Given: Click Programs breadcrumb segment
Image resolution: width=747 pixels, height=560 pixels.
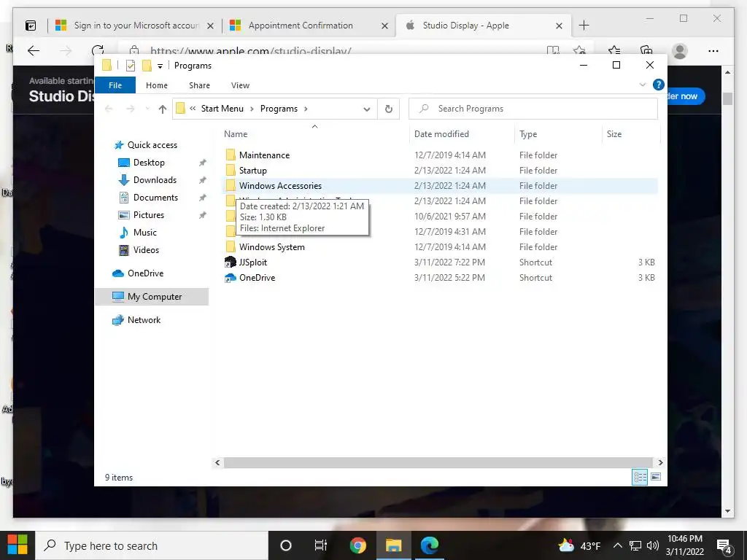Looking at the screenshot, I should tap(279, 109).
